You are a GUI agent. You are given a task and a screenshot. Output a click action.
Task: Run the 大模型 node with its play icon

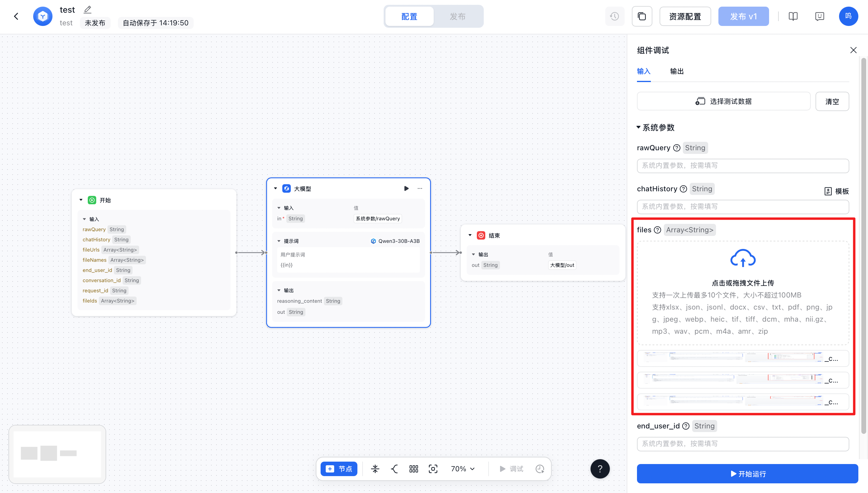406,189
